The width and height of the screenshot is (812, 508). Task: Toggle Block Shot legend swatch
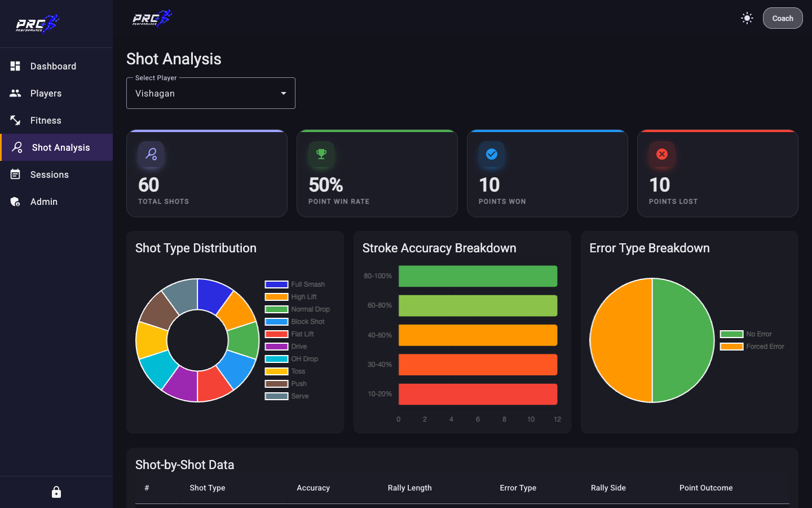[x=276, y=322]
